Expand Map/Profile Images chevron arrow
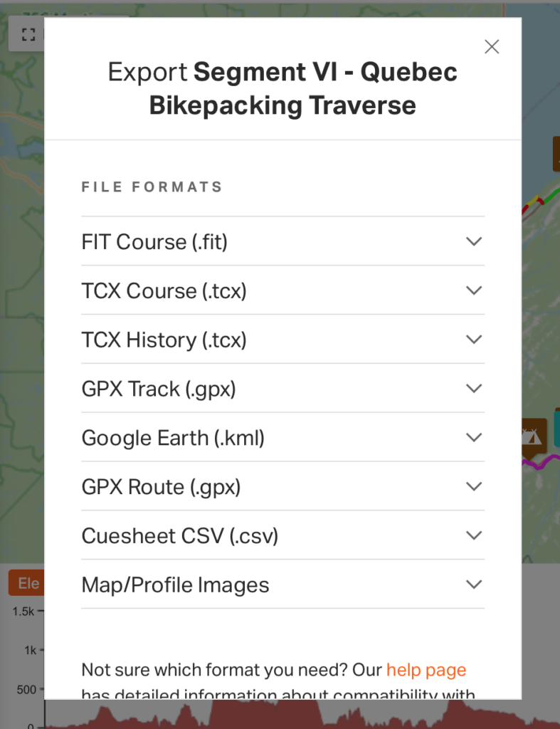The height and width of the screenshot is (729, 560). point(474,584)
